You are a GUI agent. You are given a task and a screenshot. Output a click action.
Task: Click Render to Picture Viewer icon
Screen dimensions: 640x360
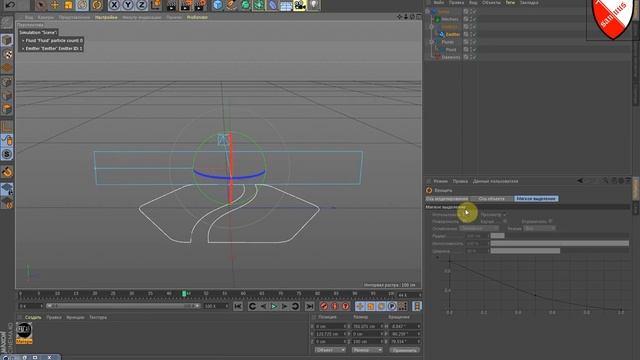pos(186,5)
